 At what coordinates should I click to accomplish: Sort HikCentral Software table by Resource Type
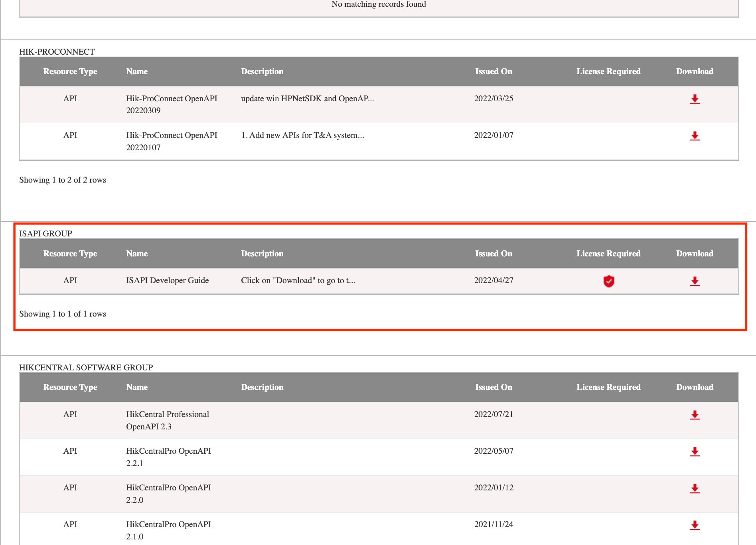tap(70, 387)
